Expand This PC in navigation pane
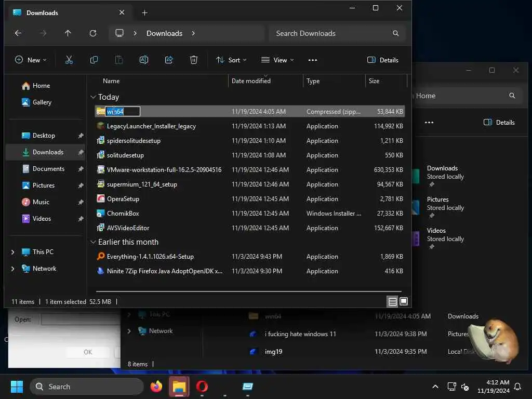 (x=12, y=252)
